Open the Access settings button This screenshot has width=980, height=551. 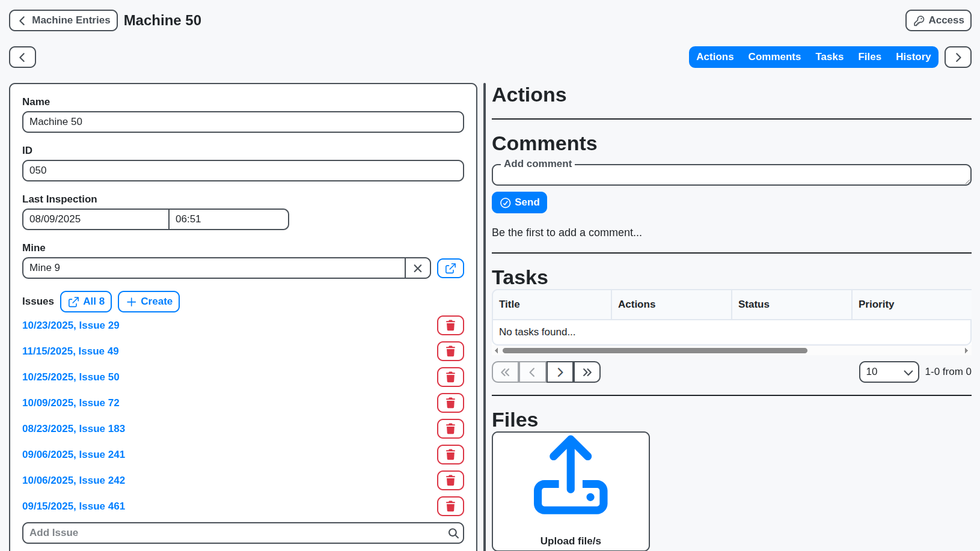(938, 20)
